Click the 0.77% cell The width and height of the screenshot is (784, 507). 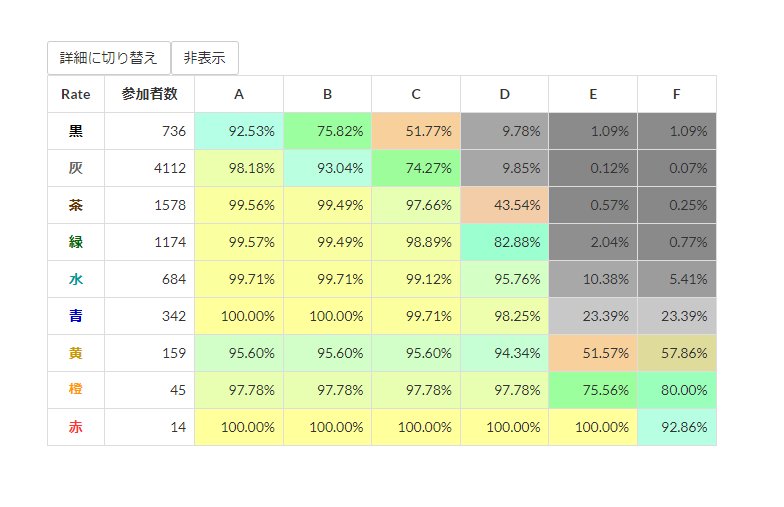677,242
